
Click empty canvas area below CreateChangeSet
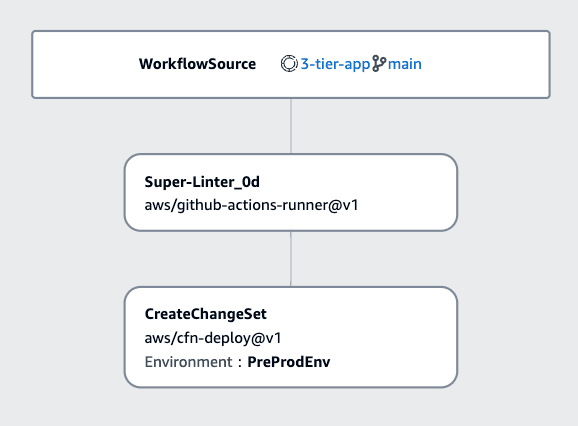coord(291,407)
